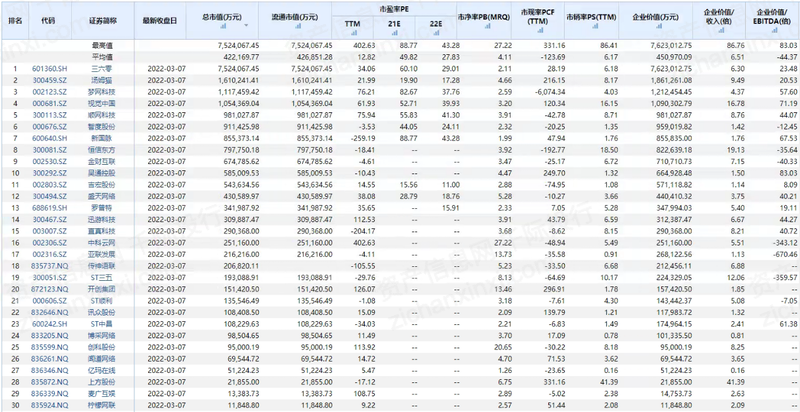Open chart icon under 企业价值(万元) header

[x=659, y=25]
